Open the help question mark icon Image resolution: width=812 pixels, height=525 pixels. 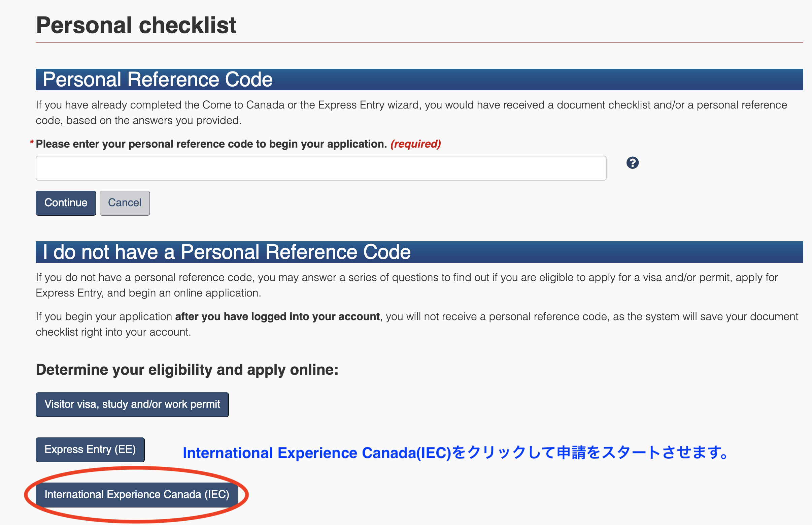[x=633, y=163]
